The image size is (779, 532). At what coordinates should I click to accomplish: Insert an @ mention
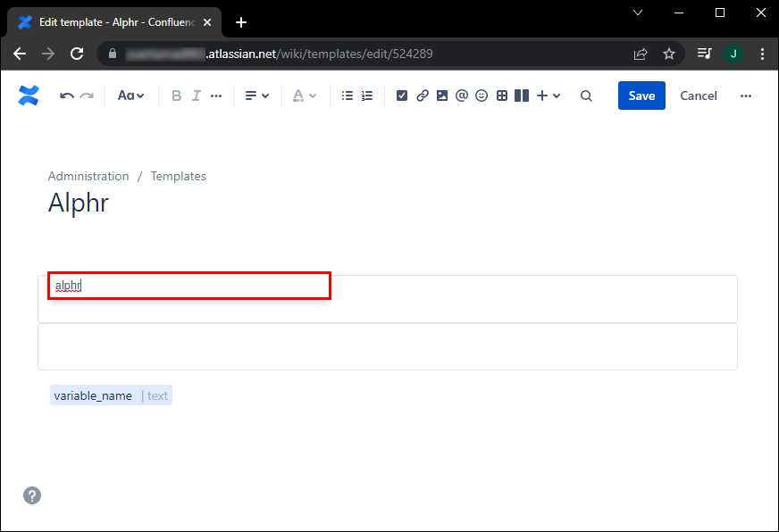(x=462, y=96)
